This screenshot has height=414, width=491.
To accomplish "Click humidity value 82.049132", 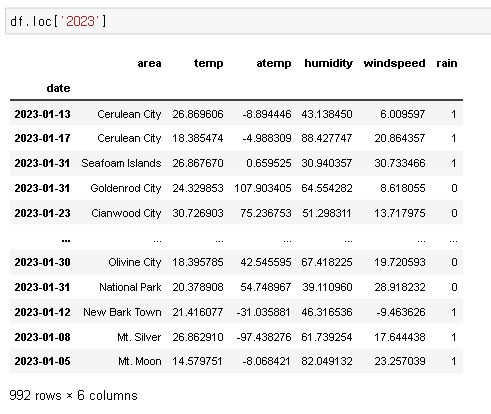I will pyautogui.click(x=327, y=361).
